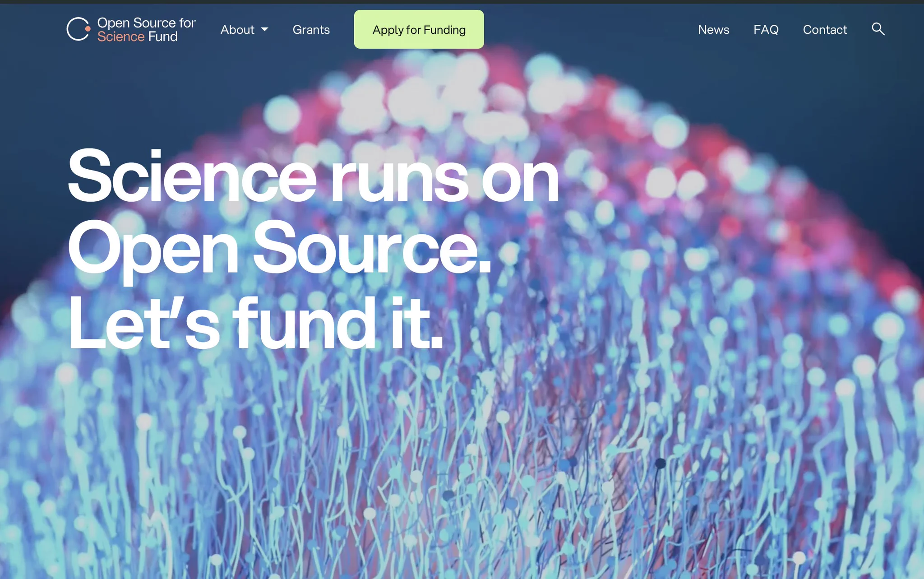Screen dimensions: 924x579
Task: Click the circular Open Source for Science Fund logo icon
Action: 79,29
